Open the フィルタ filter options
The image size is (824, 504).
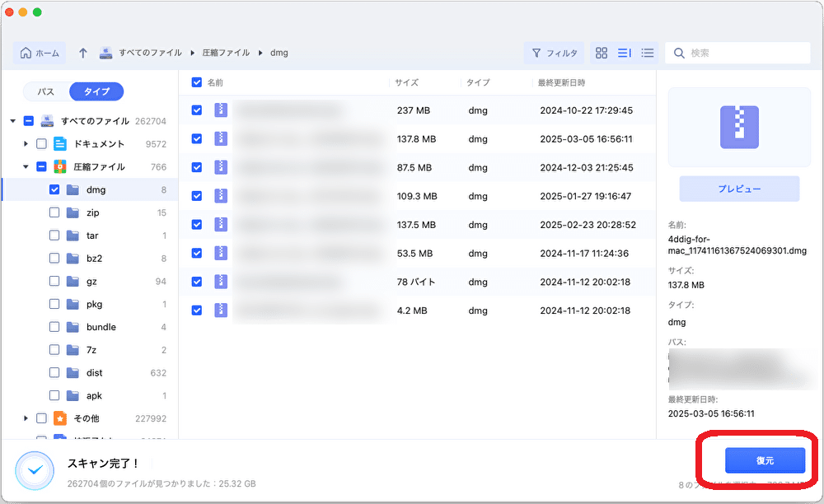coord(554,52)
